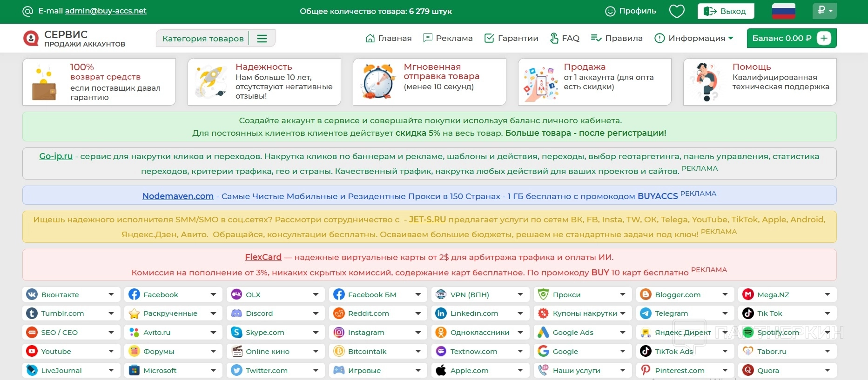The height and width of the screenshot is (380, 868).
Task: Click the Reddit.com icon
Action: pyautogui.click(x=339, y=313)
